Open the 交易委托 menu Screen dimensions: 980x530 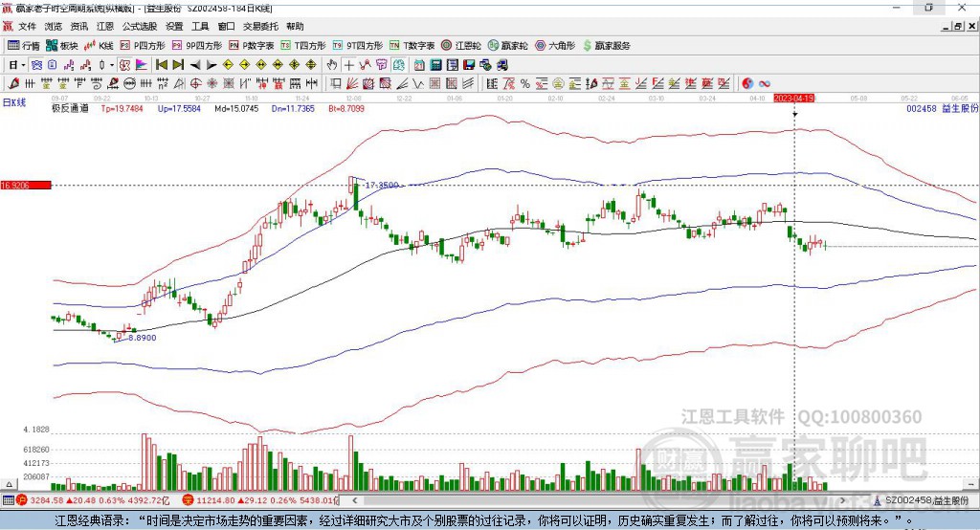(260, 26)
